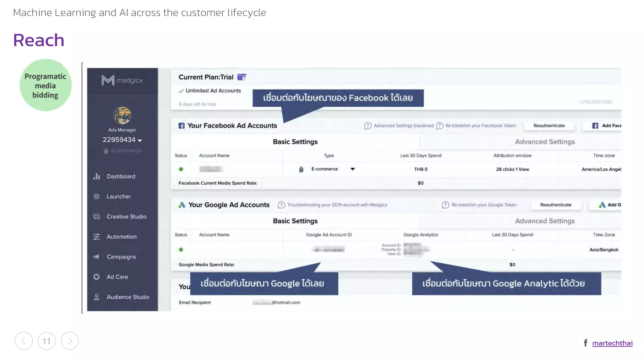This screenshot has height=362, width=644.
Task: Click help icon next to Advanced Settings Explained
Action: coord(368,126)
